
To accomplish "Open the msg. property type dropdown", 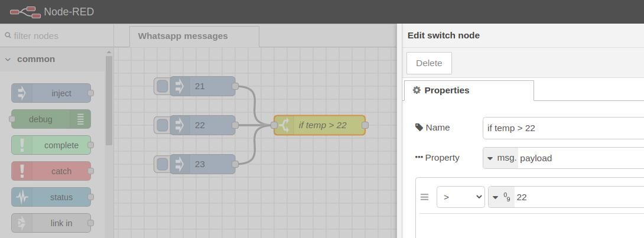I will point(500,158).
